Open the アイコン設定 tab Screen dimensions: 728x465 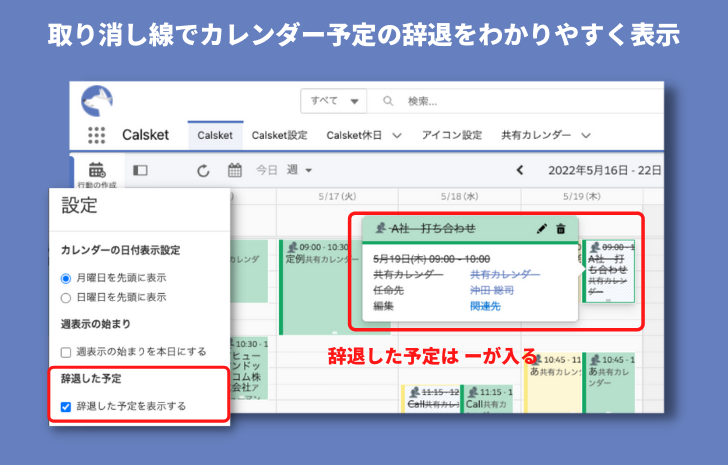452,136
